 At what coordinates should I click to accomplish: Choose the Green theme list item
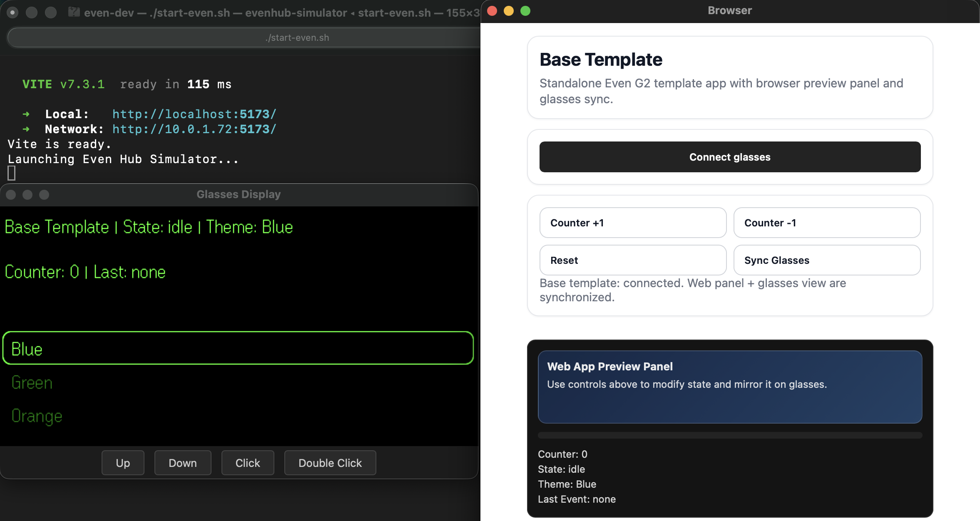click(238, 383)
